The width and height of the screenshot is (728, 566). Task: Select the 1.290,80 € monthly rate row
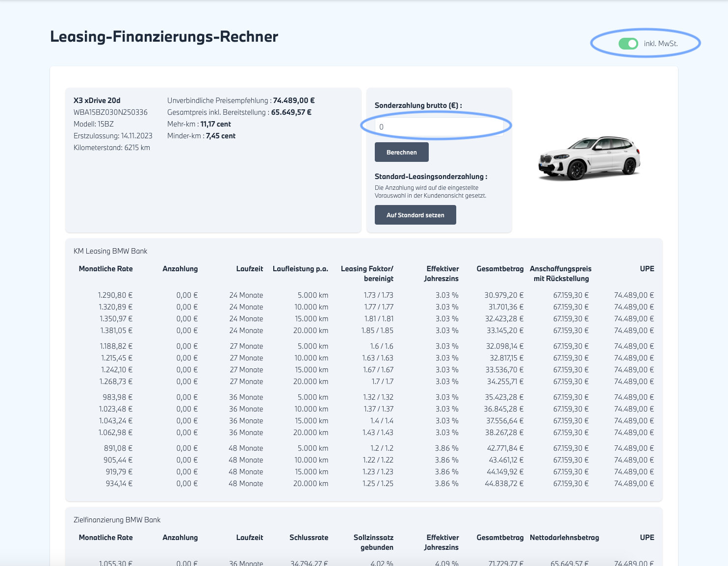coord(115,295)
